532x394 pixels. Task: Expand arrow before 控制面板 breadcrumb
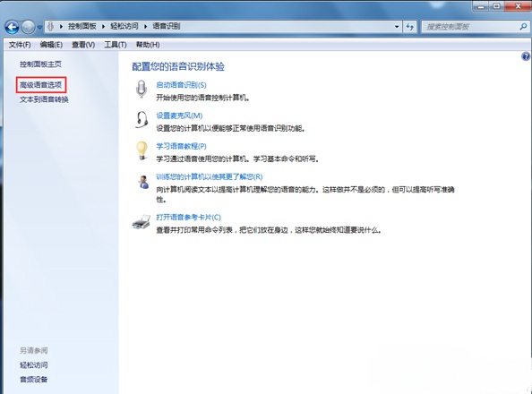click(61, 26)
